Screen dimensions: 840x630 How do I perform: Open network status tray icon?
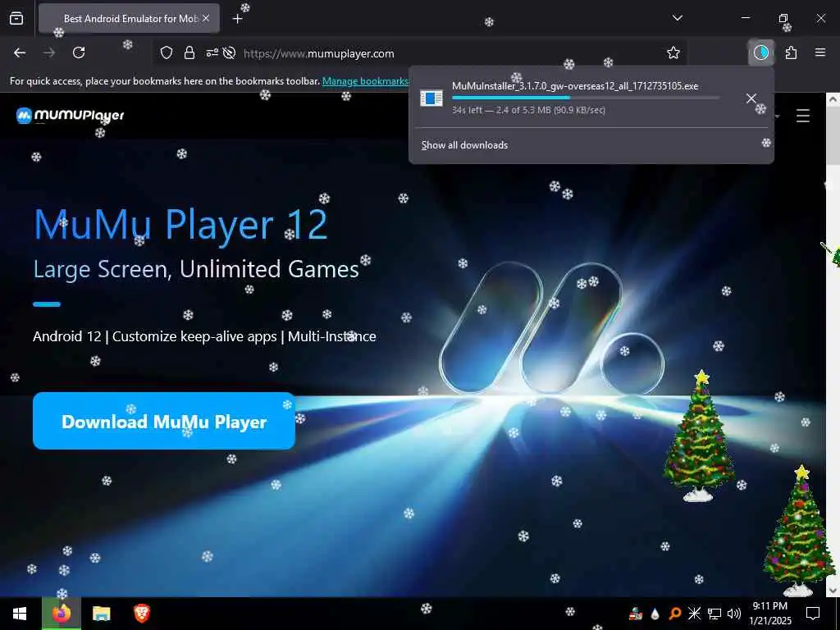tap(714, 614)
